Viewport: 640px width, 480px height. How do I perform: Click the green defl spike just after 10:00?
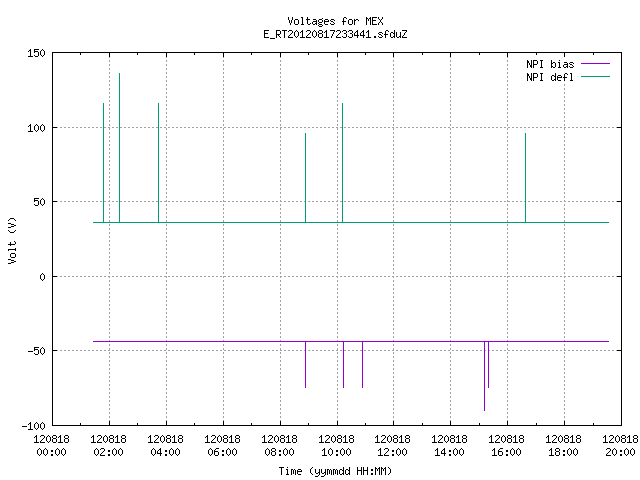click(x=342, y=163)
